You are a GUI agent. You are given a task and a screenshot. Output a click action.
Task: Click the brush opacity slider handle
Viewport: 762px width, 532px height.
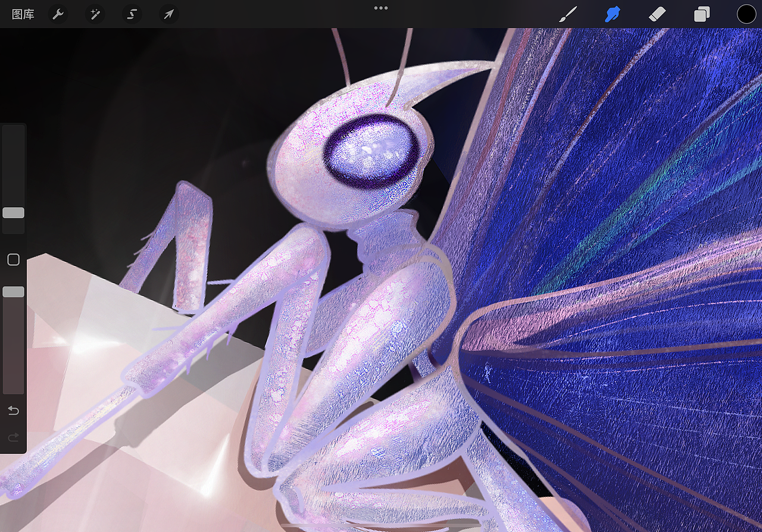pos(13,292)
